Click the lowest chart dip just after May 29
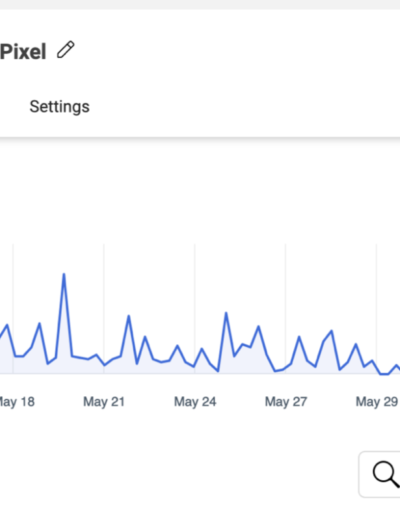The height and width of the screenshot is (516, 400). coord(384,374)
